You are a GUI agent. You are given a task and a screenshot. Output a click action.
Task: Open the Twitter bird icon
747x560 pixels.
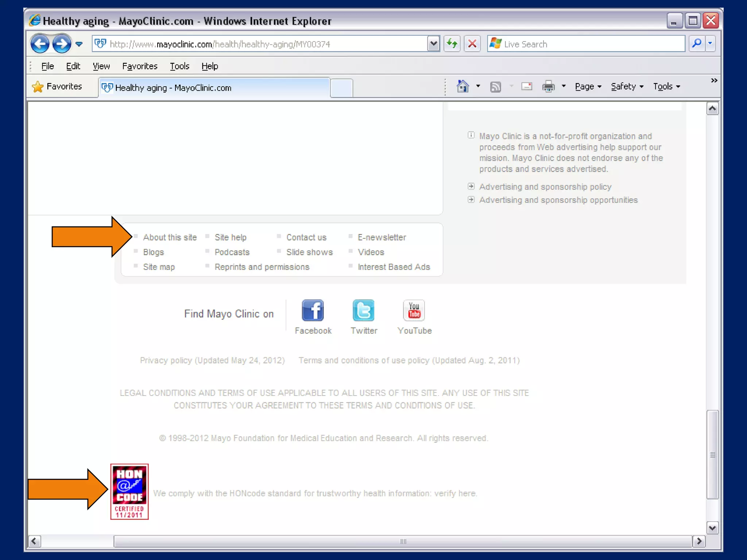coord(363,310)
